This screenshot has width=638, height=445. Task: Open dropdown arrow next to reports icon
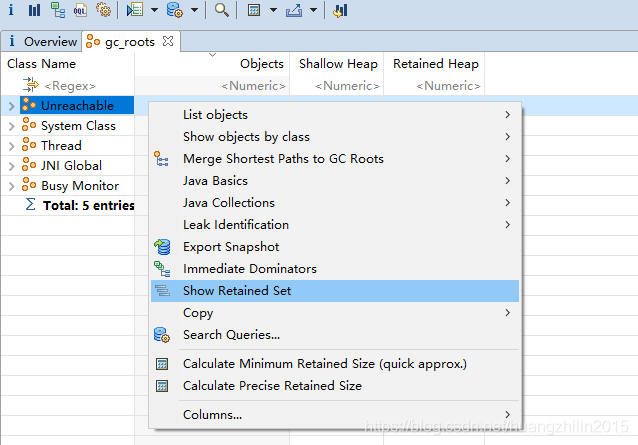coord(152,10)
